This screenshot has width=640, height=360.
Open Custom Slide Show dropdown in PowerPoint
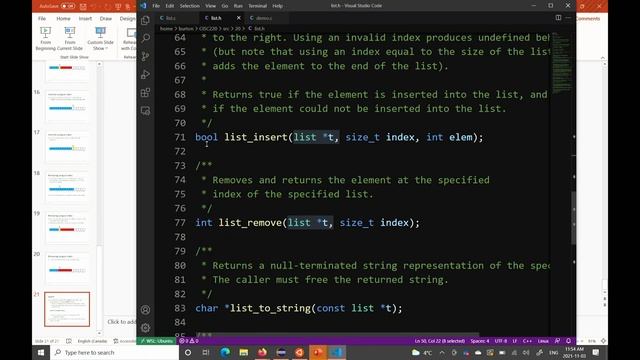[100, 39]
